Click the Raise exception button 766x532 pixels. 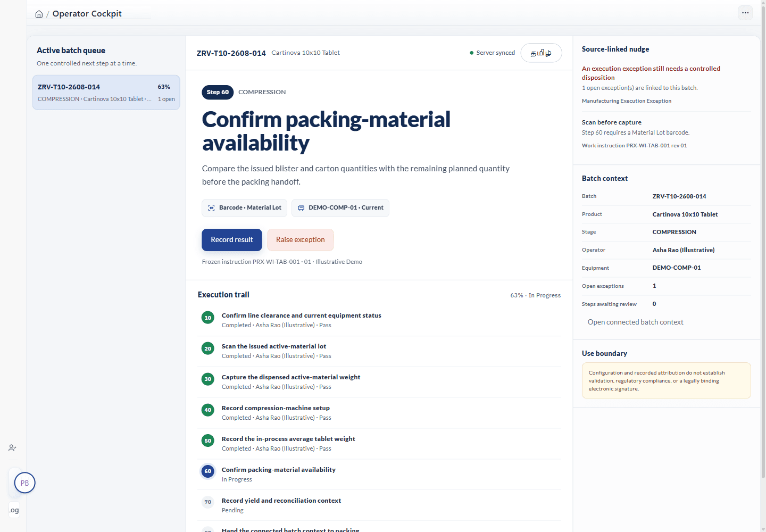click(301, 240)
